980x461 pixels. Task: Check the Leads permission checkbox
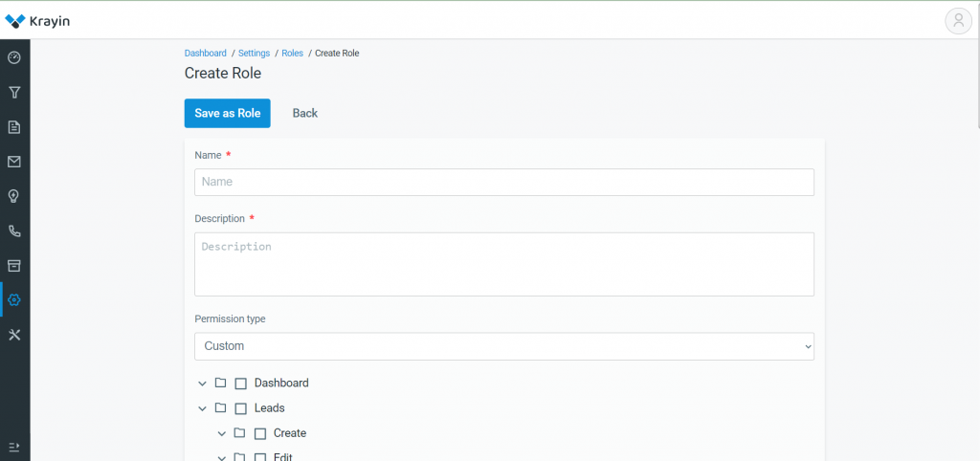[x=240, y=409]
